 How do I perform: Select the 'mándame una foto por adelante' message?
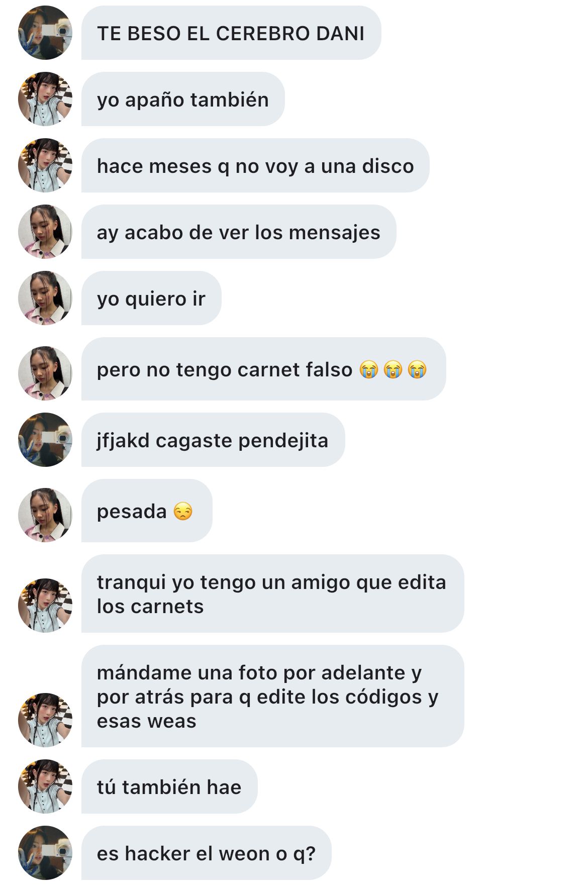click(x=272, y=696)
